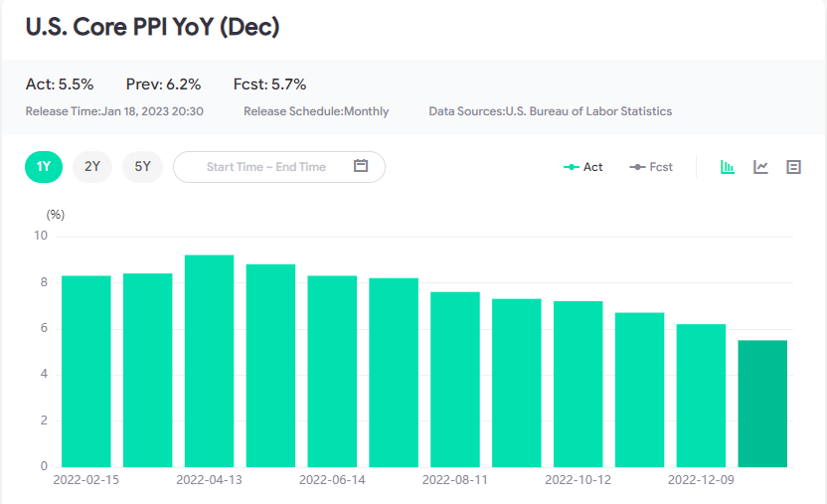Select the 2Y time range

tap(92, 166)
